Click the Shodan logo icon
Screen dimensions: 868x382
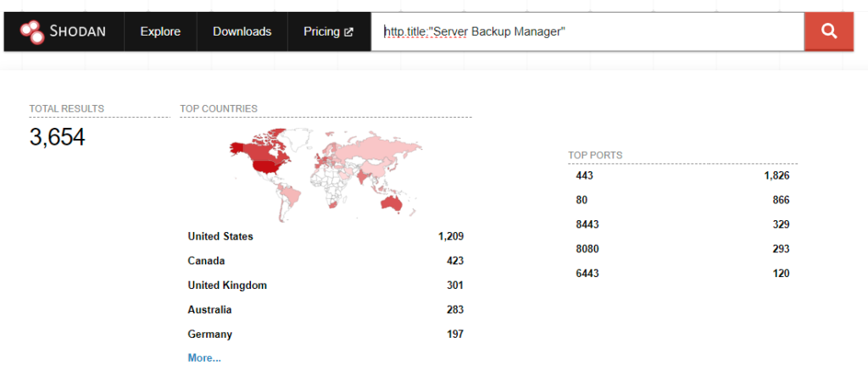31,31
